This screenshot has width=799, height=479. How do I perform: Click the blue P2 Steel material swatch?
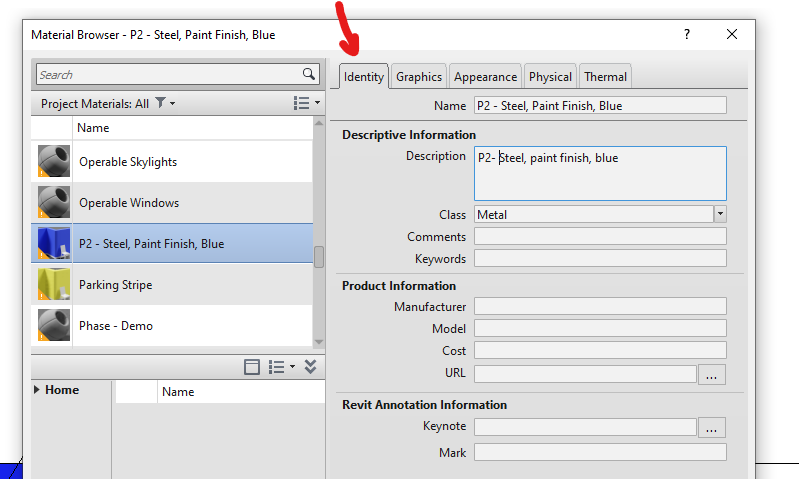pos(51,244)
